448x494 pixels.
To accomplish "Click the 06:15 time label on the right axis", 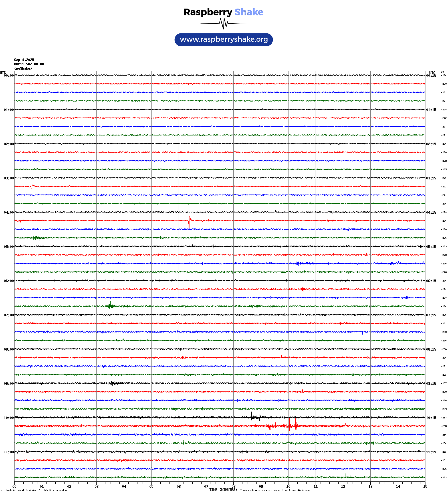I will pyautogui.click(x=431, y=281).
